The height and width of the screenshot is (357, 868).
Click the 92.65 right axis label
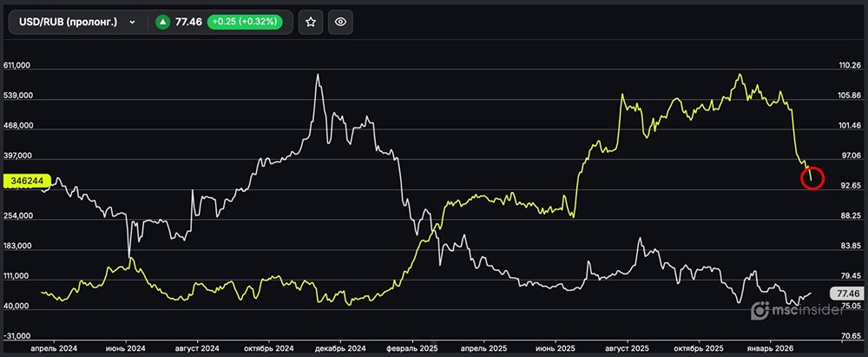click(850, 186)
